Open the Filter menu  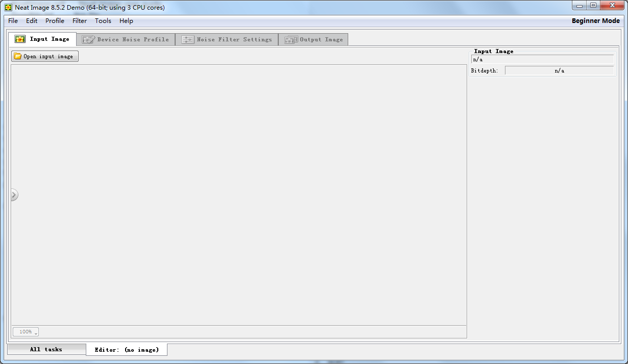pos(80,21)
